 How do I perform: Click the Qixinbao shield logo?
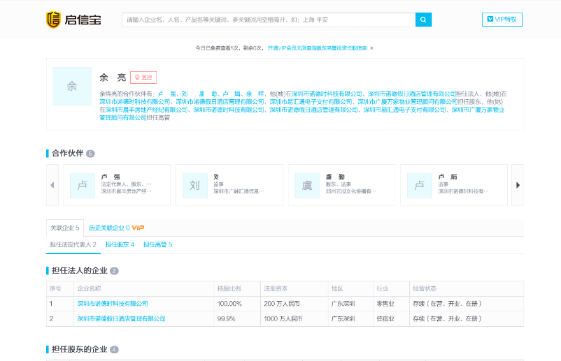53,20
